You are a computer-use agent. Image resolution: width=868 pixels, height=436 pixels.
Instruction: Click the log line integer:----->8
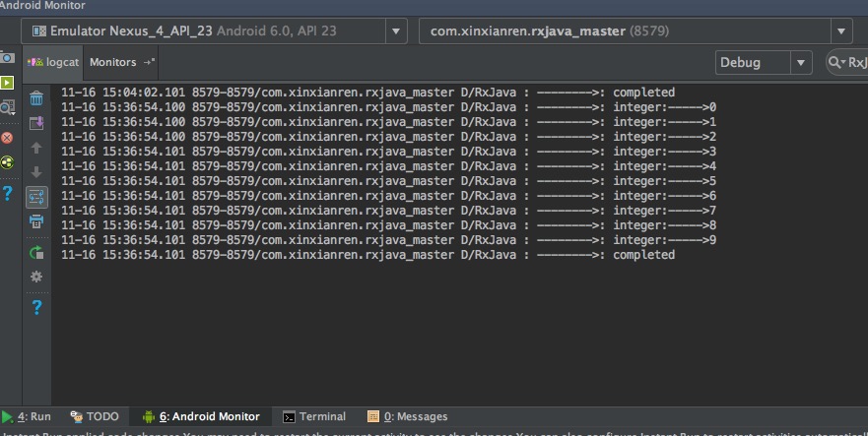(x=388, y=225)
